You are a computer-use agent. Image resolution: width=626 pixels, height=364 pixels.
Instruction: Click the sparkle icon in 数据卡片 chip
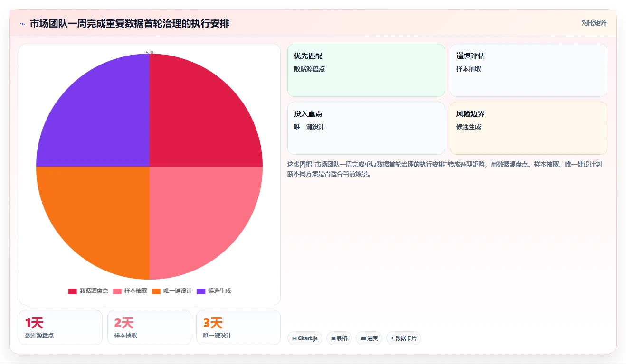[392, 338]
